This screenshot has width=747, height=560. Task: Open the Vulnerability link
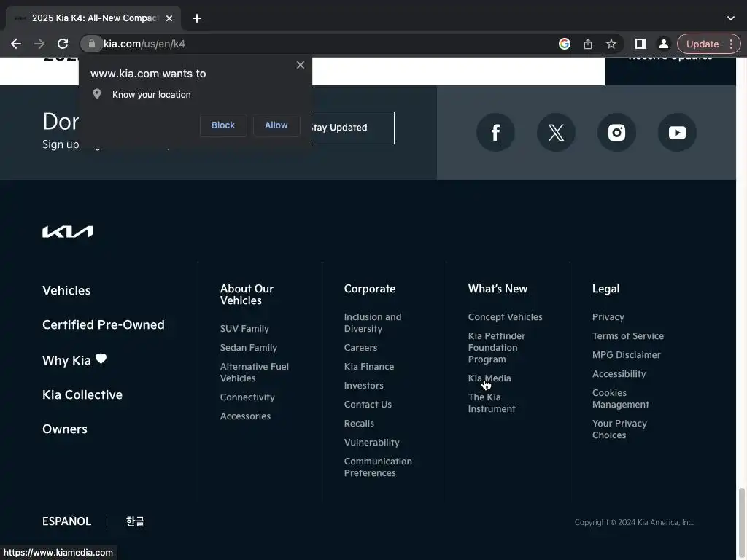371,443
